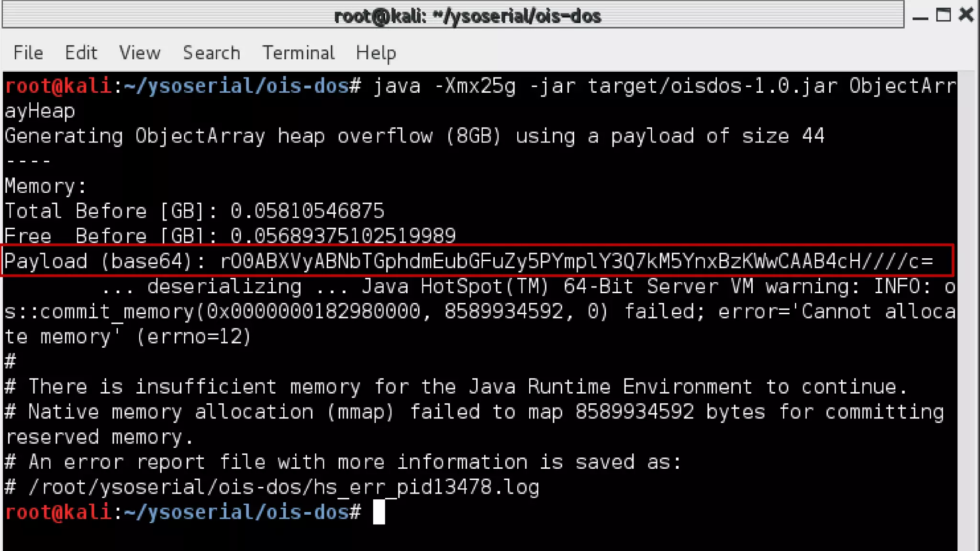
Task: Click the highlighted base64 payload string
Action: pos(576,261)
